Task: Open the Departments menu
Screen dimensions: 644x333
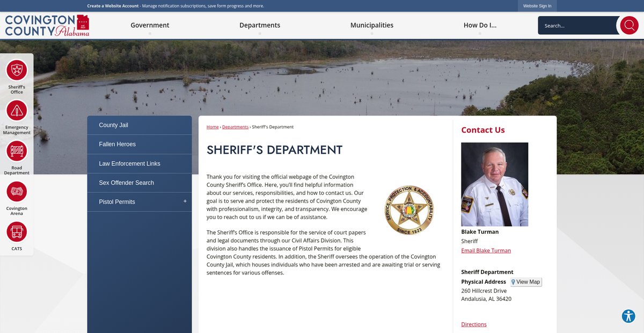Action: coord(260,25)
